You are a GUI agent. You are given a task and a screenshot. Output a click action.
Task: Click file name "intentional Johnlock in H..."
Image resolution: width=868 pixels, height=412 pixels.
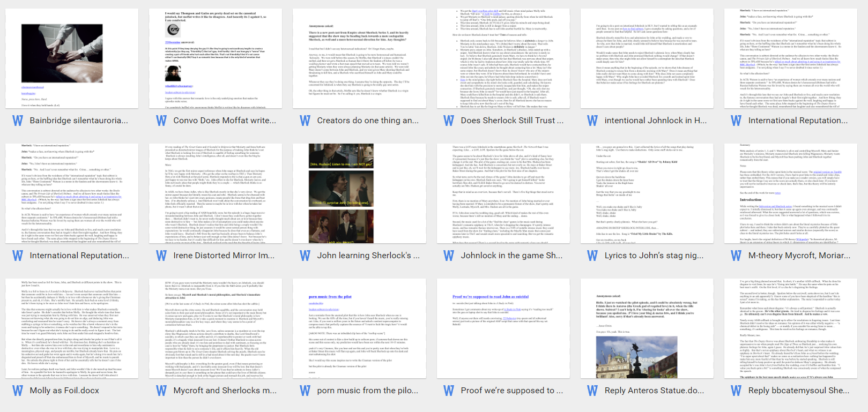(x=656, y=121)
